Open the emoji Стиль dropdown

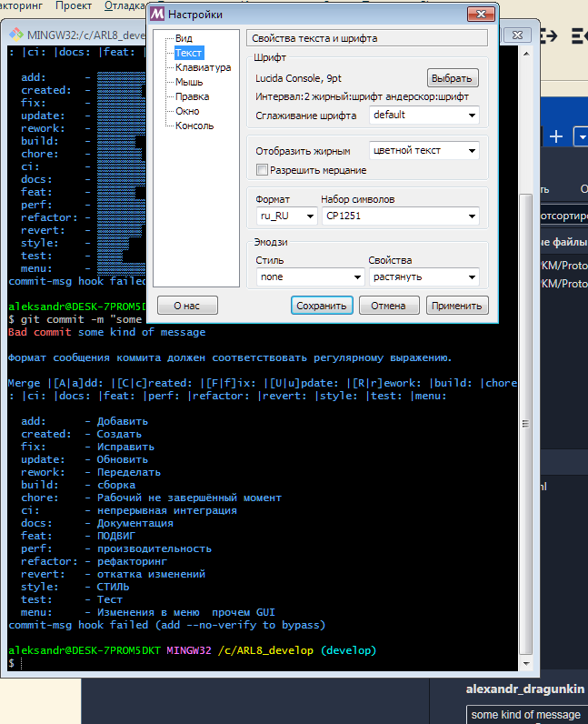(309, 277)
